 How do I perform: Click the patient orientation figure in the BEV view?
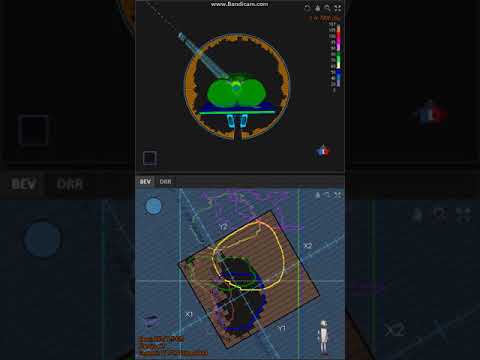323,337
